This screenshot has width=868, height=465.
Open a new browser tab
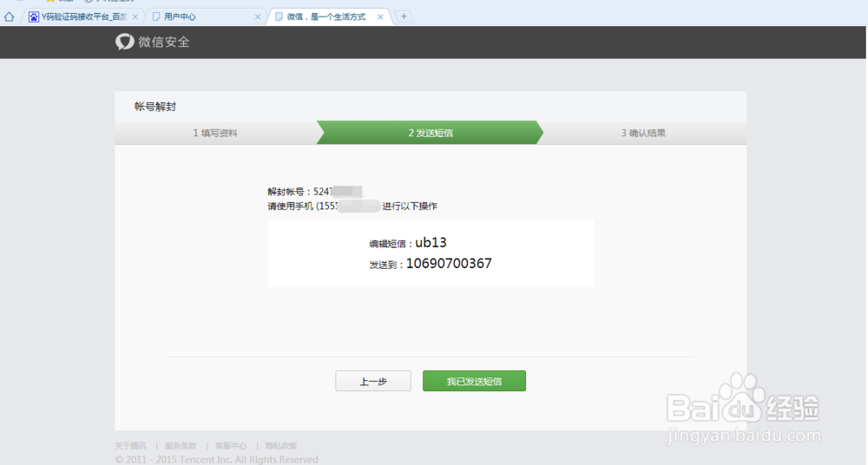click(x=404, y=16)
